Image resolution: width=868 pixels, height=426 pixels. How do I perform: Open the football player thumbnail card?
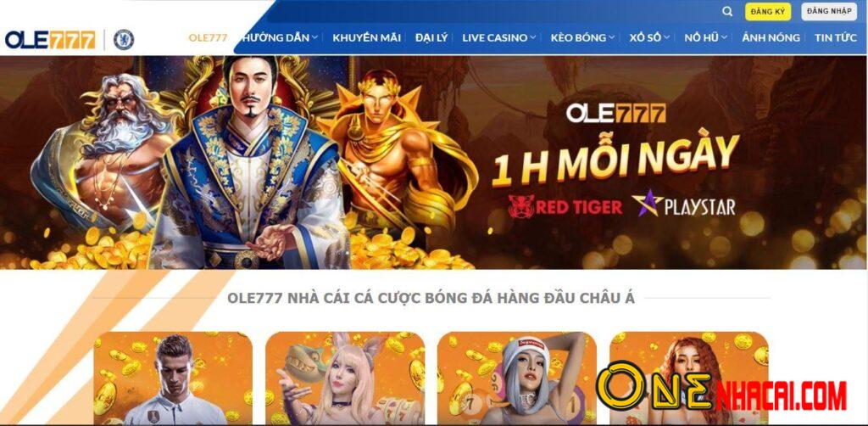pos(173,378)
